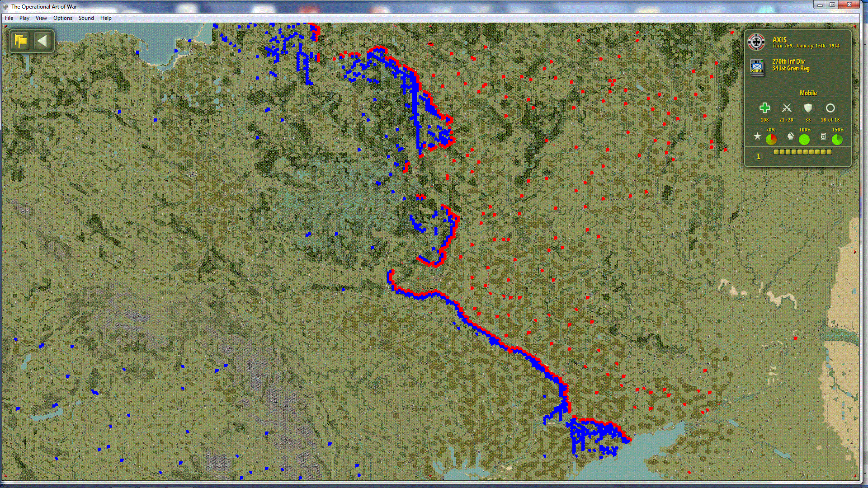The width and height of the screenshot is (868, 488).
Task: Click the "150%" supply label
Action: pos(838,130)
